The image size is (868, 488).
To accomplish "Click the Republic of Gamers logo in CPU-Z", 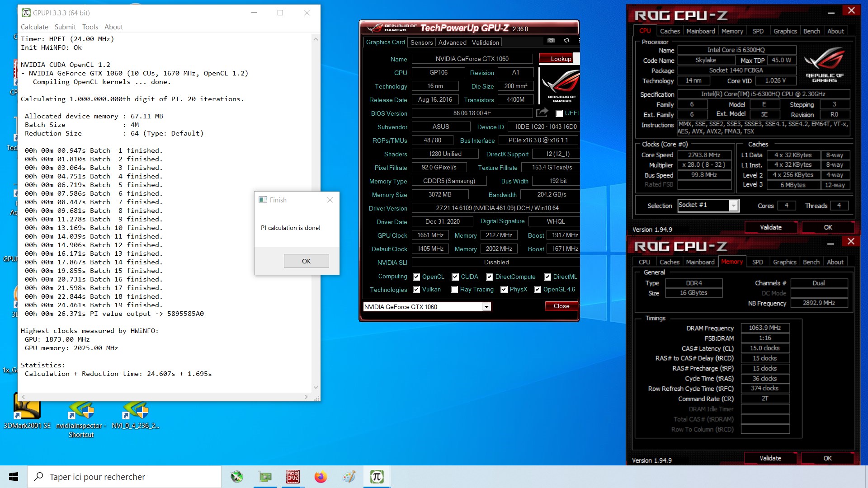I will click(x=824, y=64).
